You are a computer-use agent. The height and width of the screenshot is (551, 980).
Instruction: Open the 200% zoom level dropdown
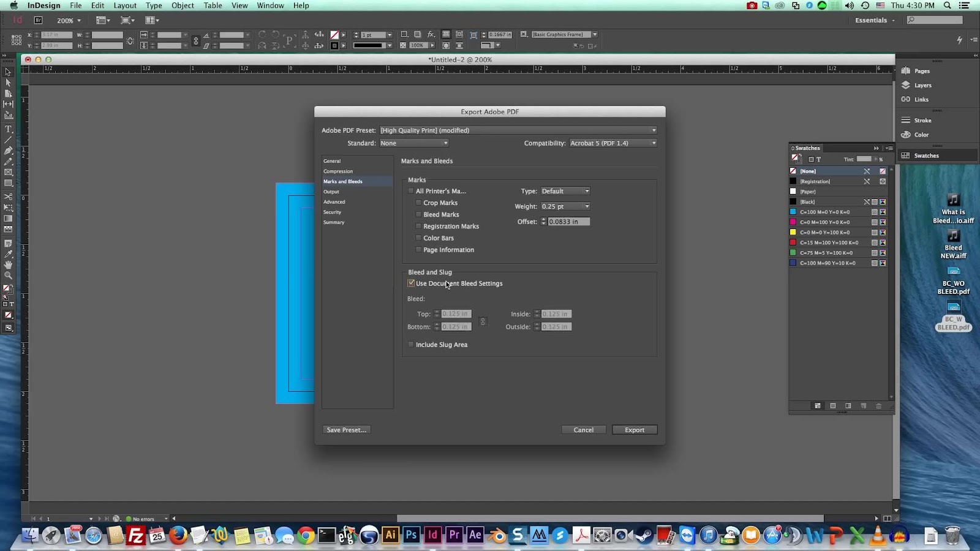pyautogui.click(x=69, y=20)
